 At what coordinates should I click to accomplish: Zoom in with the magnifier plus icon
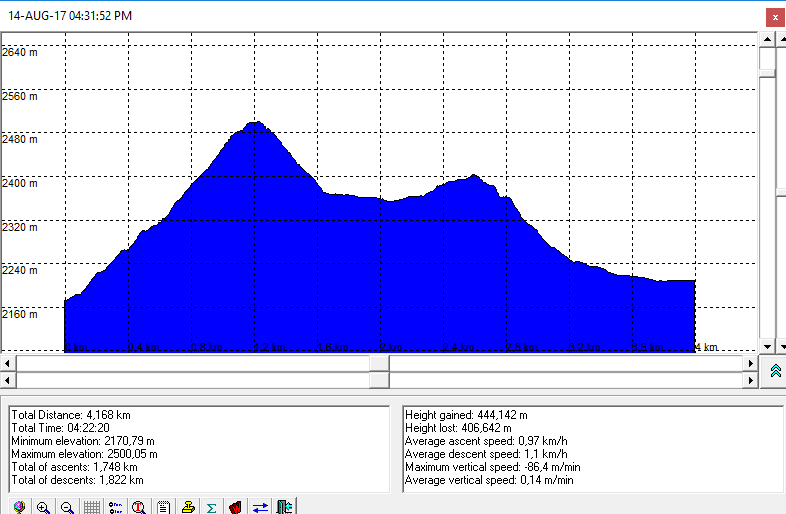tap(43, 507)
